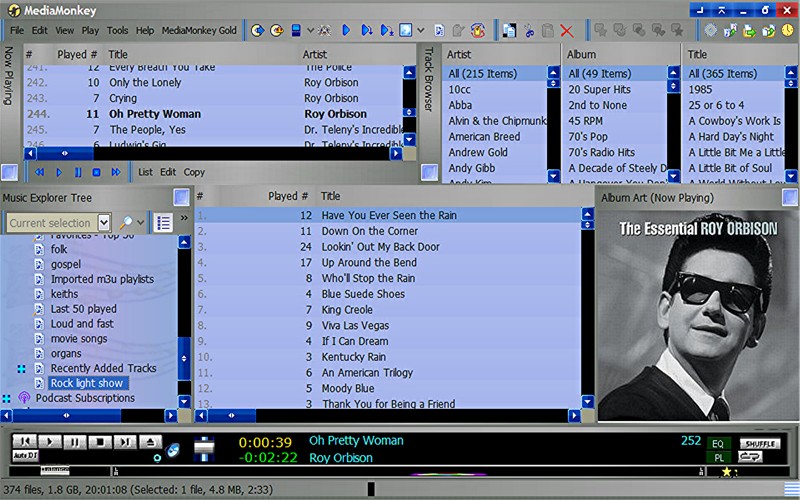The image size is (800, 500).
Task: Expand the Podcast Subscriptions tree node
Action: coord(6,398)
